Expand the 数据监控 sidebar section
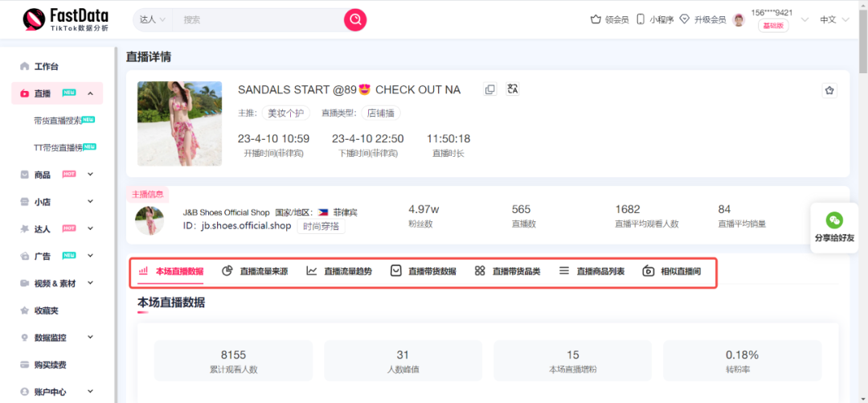868x403 pixels. click(x=90, y=337)
